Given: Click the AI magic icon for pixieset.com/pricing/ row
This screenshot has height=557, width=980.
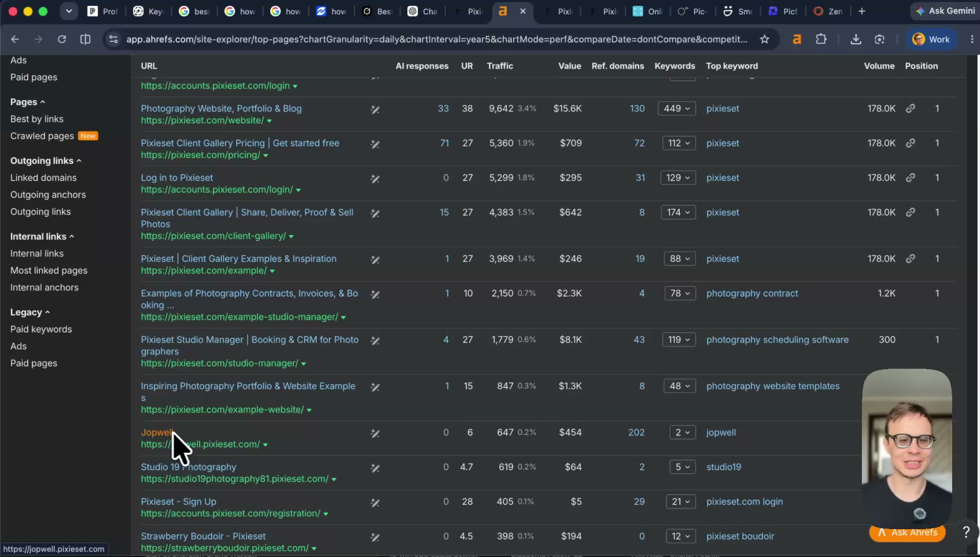Looking at the screenshot, I should pyautogui.click(x=375, y=144).
